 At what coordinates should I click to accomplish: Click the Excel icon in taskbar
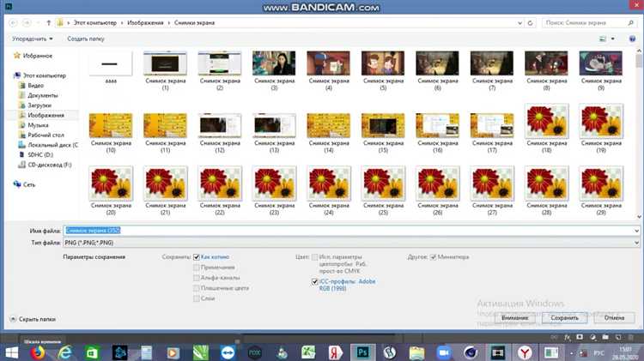pos(92,352)
